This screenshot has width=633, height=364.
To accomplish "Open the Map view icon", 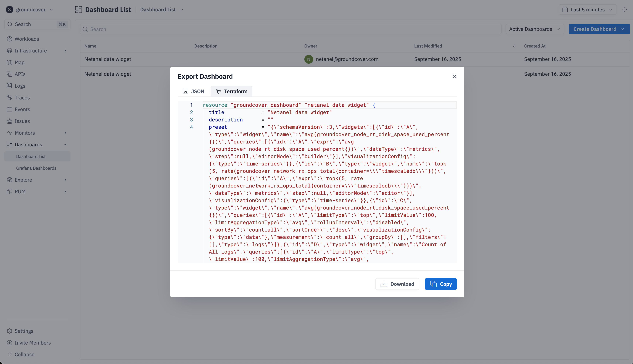I will pyautogui.click(x=10, y=63).
